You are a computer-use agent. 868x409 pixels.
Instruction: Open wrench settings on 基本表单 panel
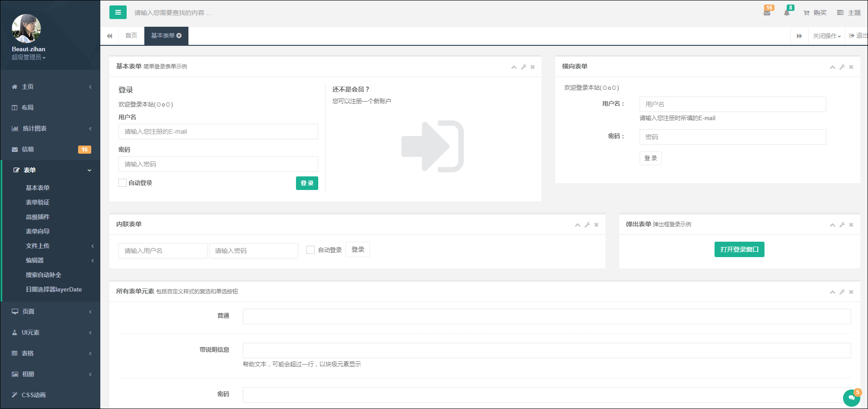click(523, 67)
